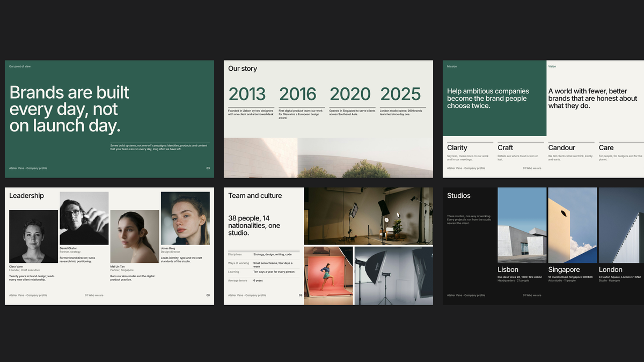The height and width of the screenshot is (362, 644).
Task: Select the "Studios" slide title
Action: (x=459, y=196)
